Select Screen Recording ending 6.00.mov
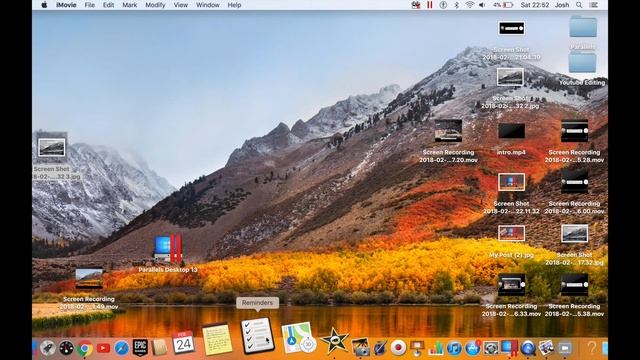This screenshot has height=360, width=640. click(574, 192)
